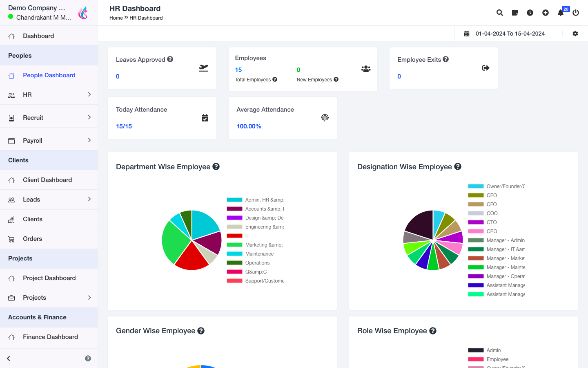This screenshot has height=368, width=588.
Task: Open the sticky notes icon
Action: click(515, 13)
